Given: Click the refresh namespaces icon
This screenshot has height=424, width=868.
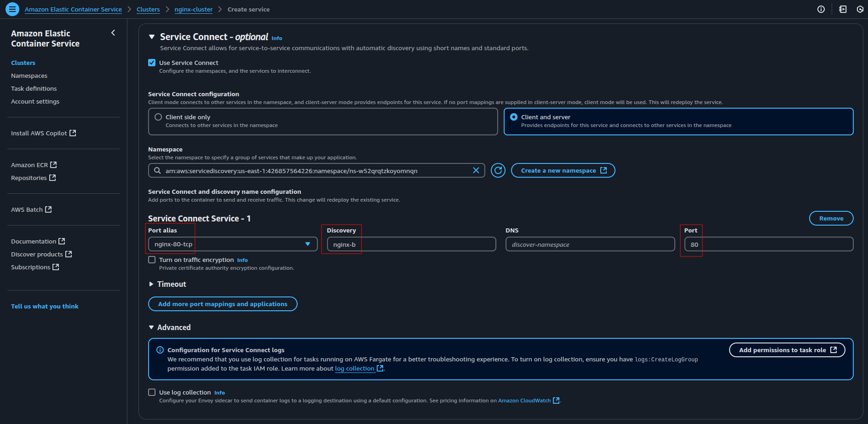Looking at the screenshot, I should click(498, 171).
